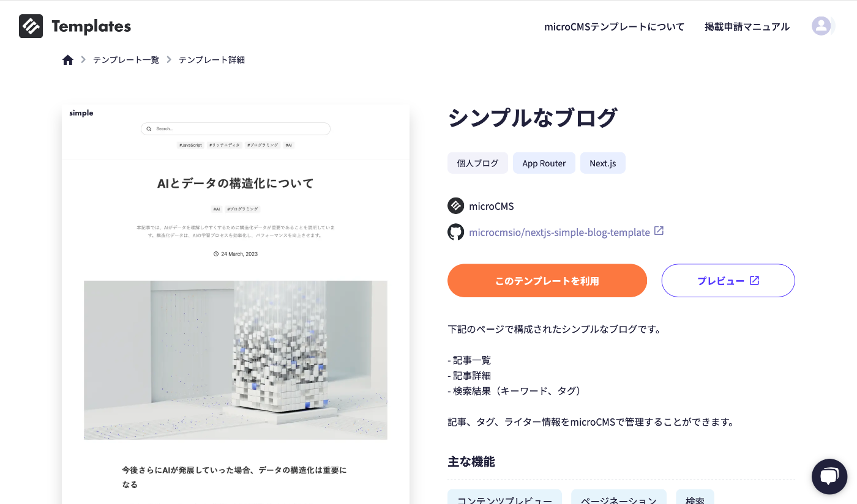Open the chat support bubble icon
The image size is (857, 504).
click(829, 476)
